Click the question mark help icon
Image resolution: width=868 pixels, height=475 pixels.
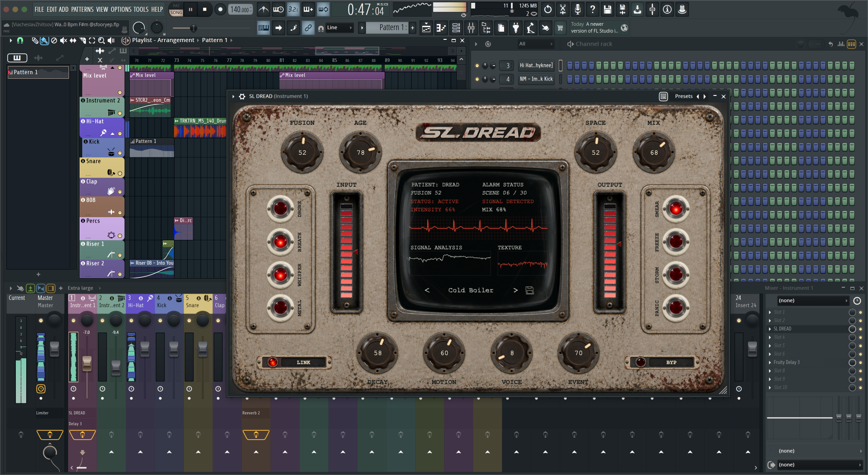coord(593,9)
